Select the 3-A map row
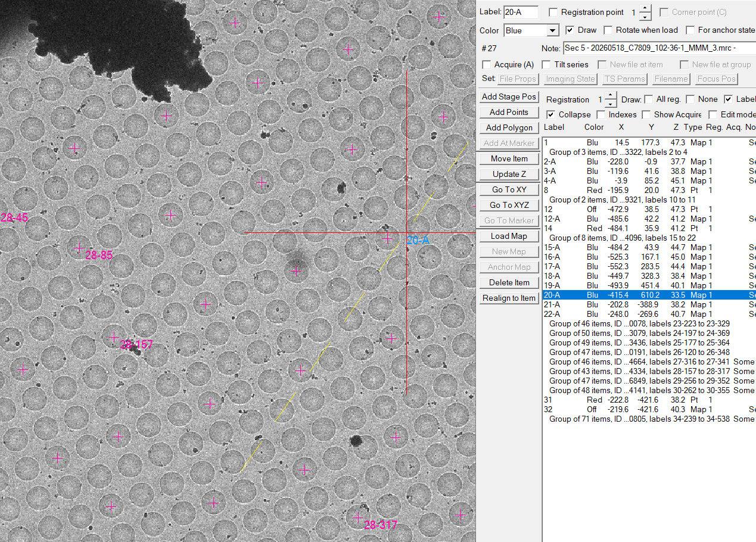 tap(649, 171)
